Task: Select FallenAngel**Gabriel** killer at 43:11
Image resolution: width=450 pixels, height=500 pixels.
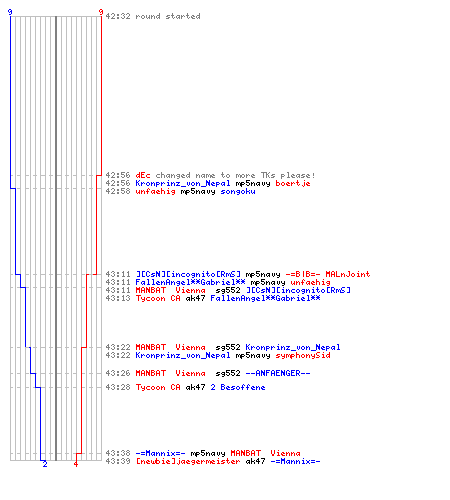Action: click(190, 282)
